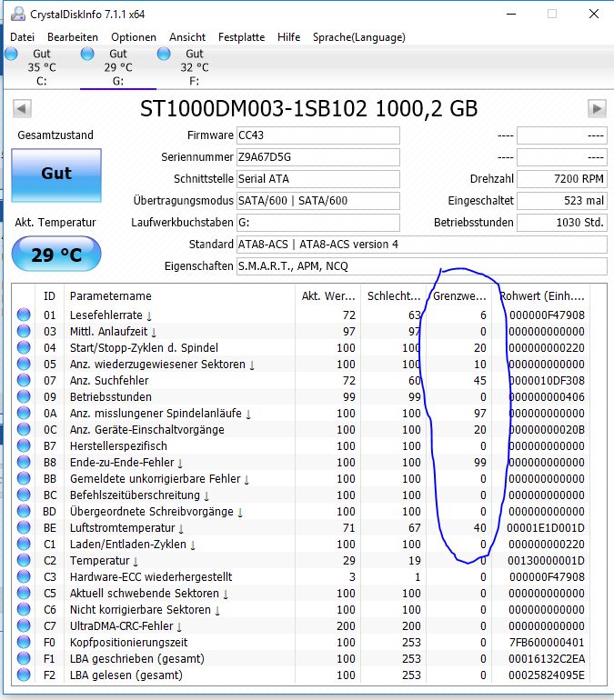This screenshot has width=614, height=700.
Task: Click the Schlecht... column header
Action: click(x=393, y=296)
